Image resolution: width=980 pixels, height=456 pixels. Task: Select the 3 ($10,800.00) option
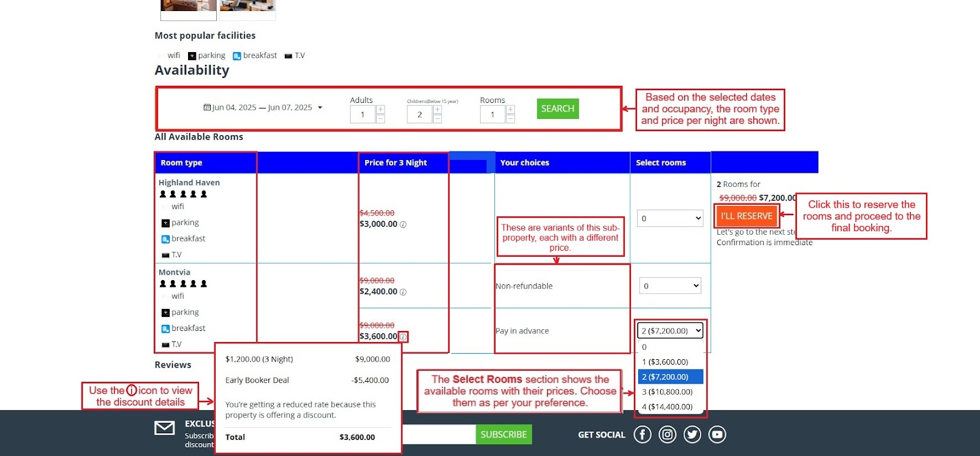click(x=670, y=392)
